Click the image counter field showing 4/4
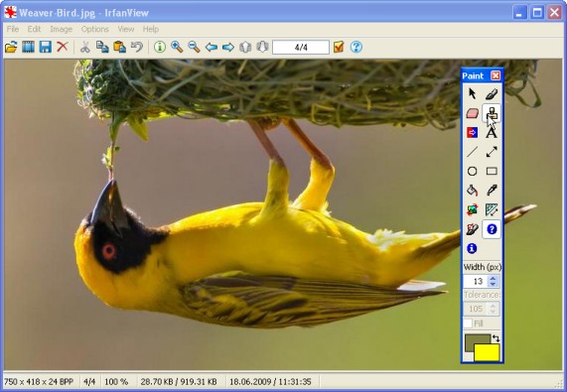Image resolution: width=567 pixels, height=392 pixels. point(301,48)
